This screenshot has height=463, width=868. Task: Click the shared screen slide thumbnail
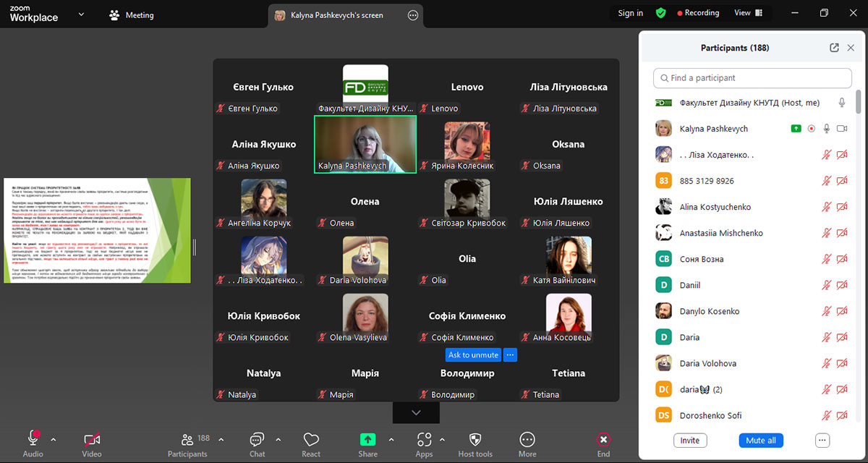click(97, 230)
